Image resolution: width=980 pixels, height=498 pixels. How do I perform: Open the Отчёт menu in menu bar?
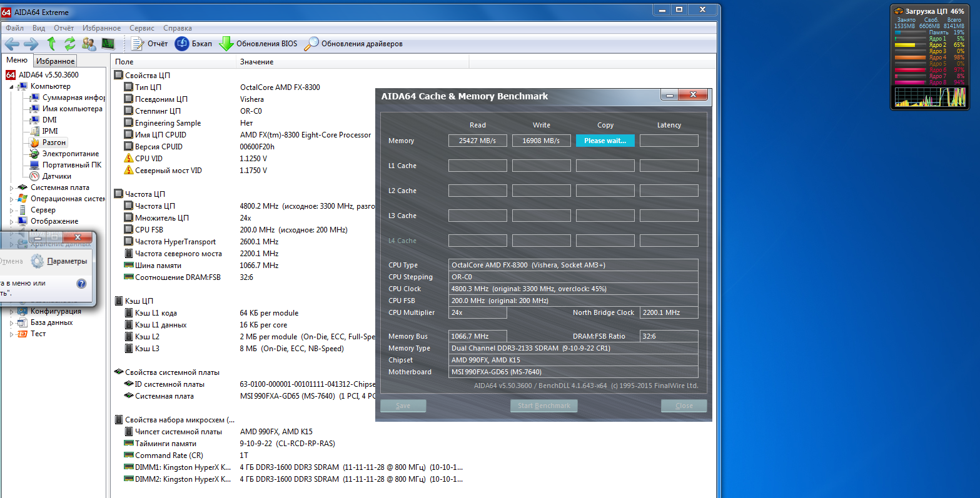point(64,28)
